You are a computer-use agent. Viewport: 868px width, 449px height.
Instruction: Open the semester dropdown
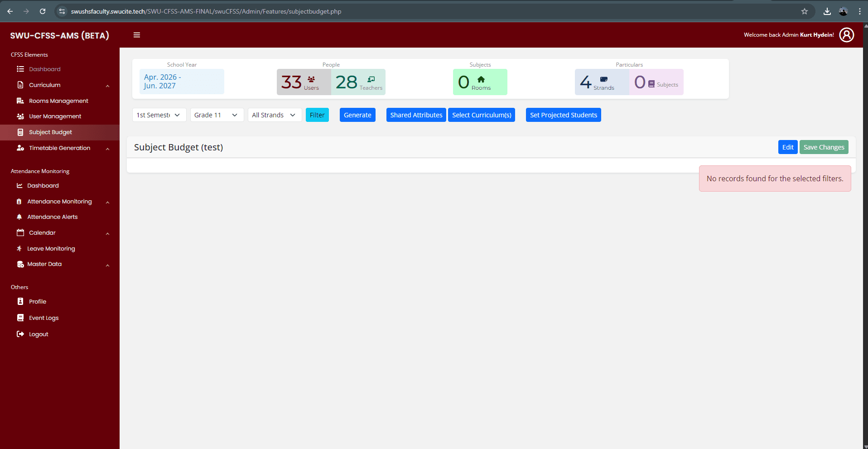(159, 115)
